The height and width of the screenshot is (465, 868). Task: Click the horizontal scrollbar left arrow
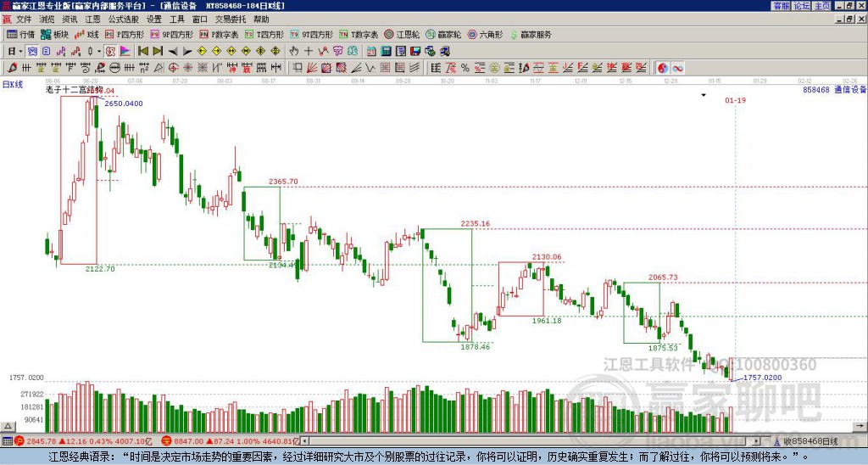pos(305,442)
